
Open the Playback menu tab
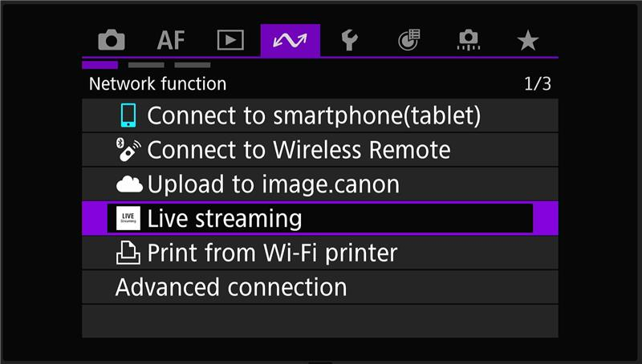pyautogui.click(x=230, y=40)
